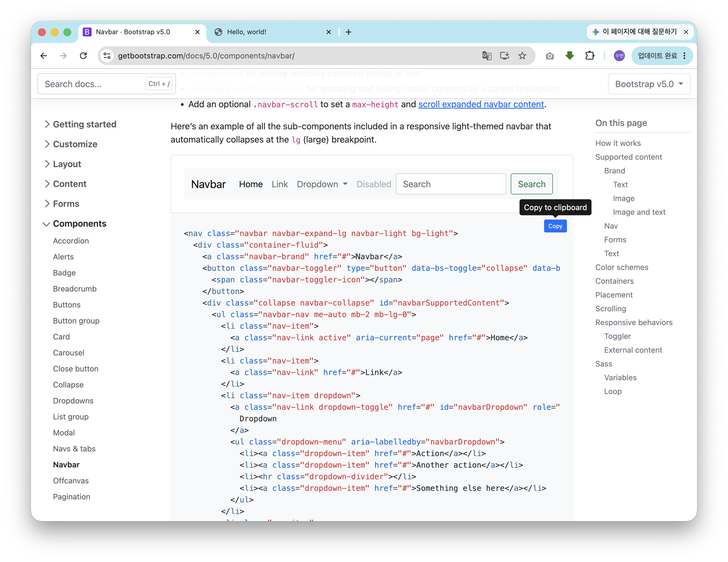728x562 pixels.
Task: Switch to the Hello, world! tab
Action: [271, 32]
